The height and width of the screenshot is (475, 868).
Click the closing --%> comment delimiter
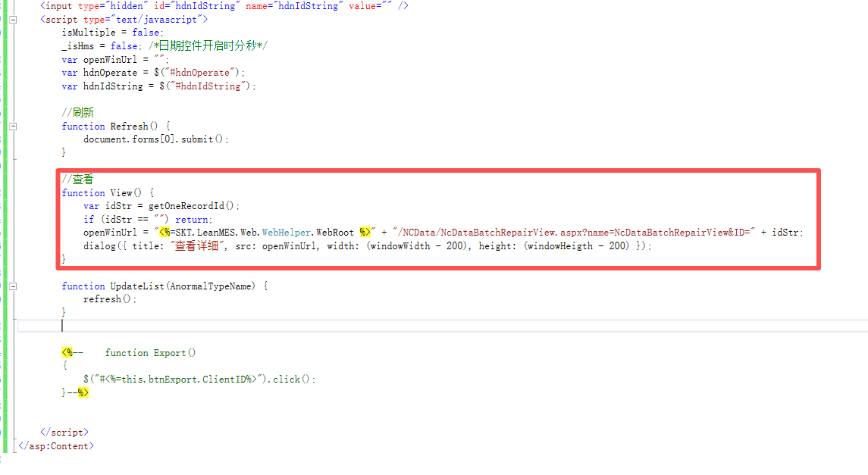tap(78, 392)
